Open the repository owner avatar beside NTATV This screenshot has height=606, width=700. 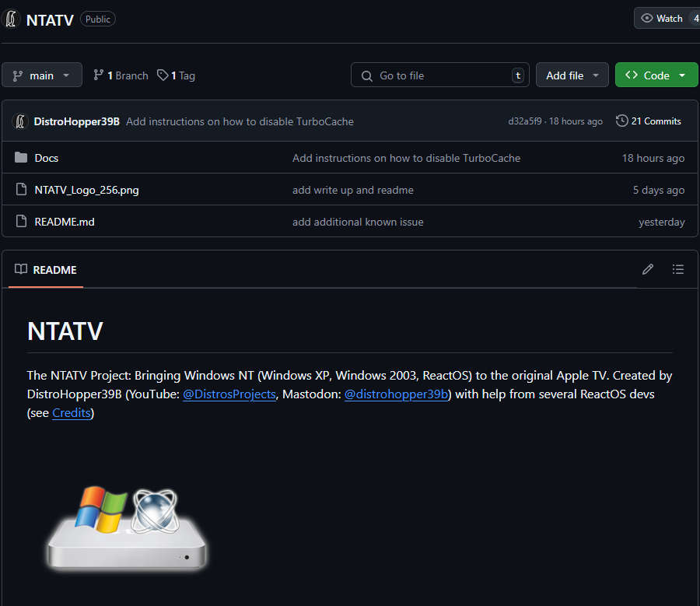click(11, 19)
